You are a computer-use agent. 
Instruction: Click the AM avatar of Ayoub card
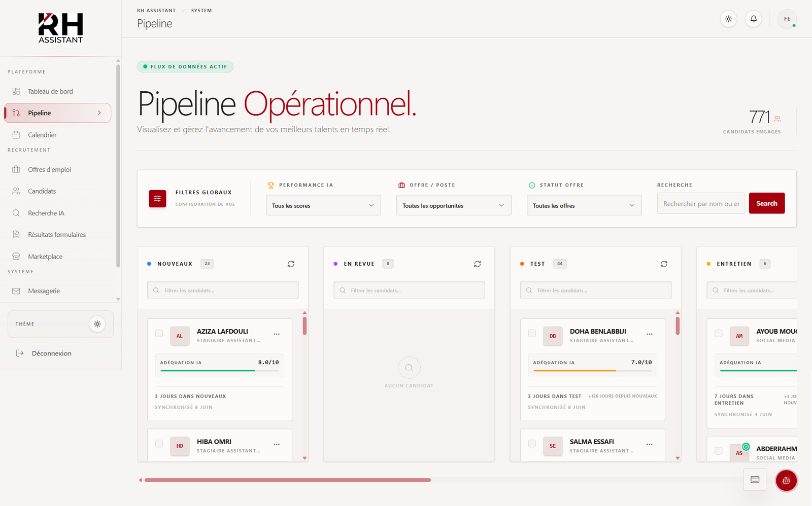click(x=739, y=336)
